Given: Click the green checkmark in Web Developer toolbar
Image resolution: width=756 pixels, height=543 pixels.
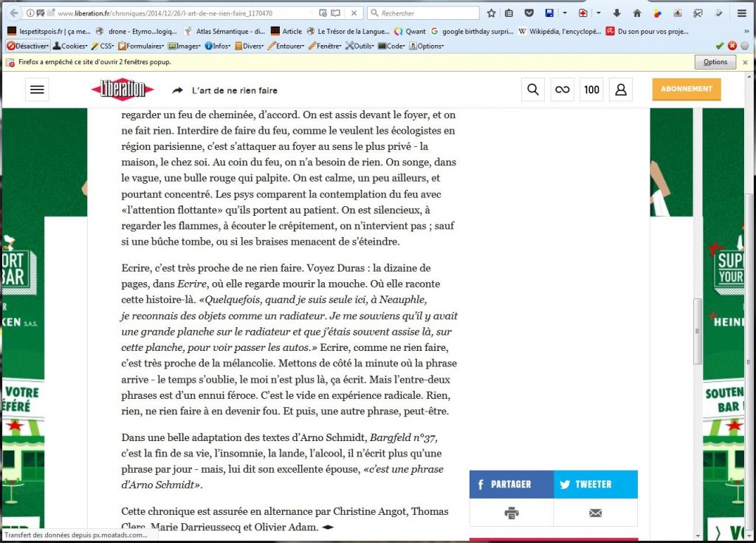Looking at the screenshot, I should [x=719, y=46].
